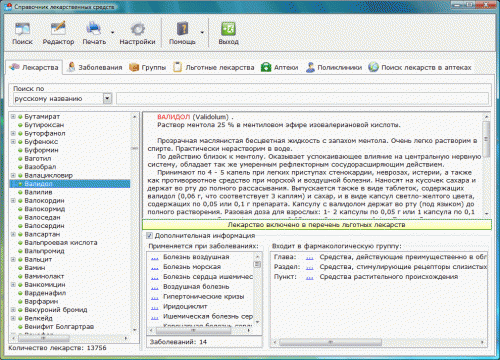Expand the Велкейд tree node
This screenshot has height=360, width=500.
(x=13, y=318)
